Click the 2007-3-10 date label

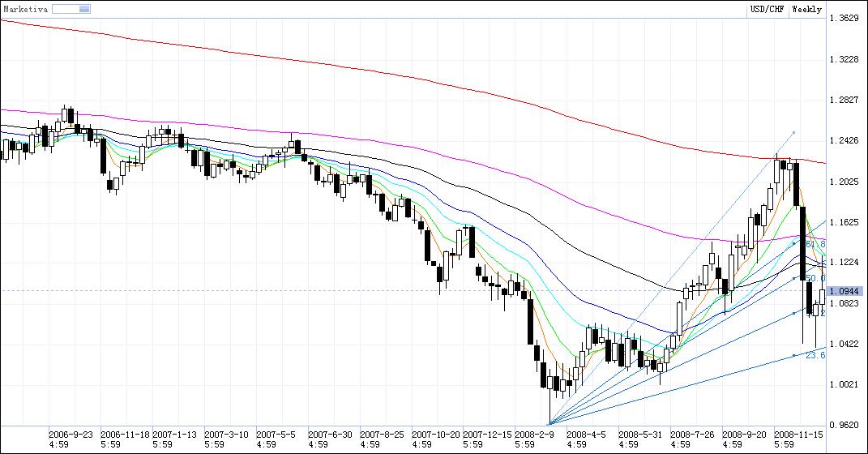click(x=226, y=435)
